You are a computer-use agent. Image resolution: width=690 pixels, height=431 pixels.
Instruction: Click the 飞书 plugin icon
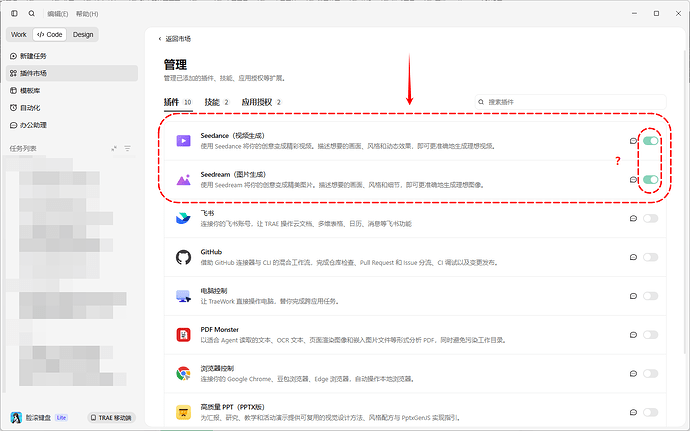[184, 218]
